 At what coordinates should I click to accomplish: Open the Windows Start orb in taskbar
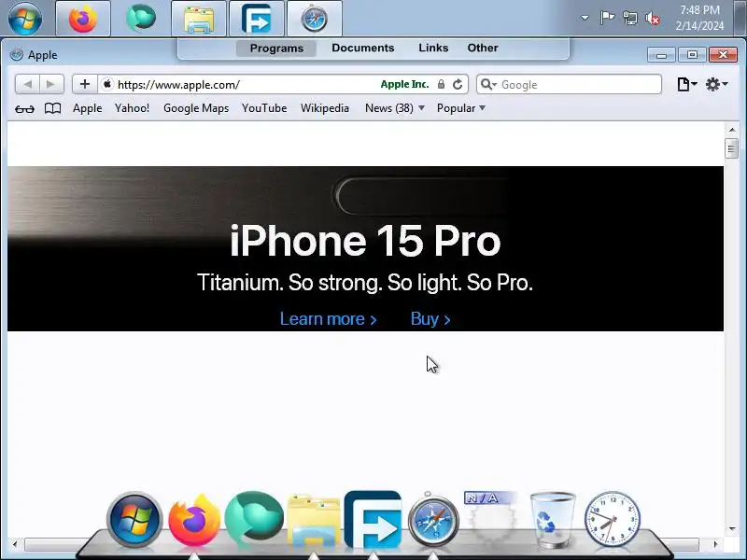click(25, 19)
